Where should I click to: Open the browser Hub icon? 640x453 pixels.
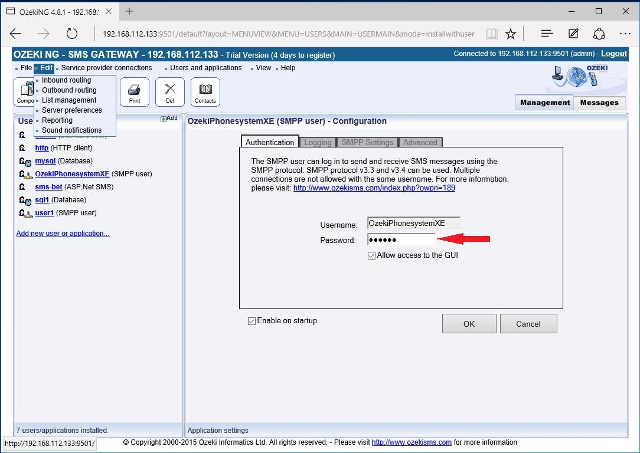(547, 34)
